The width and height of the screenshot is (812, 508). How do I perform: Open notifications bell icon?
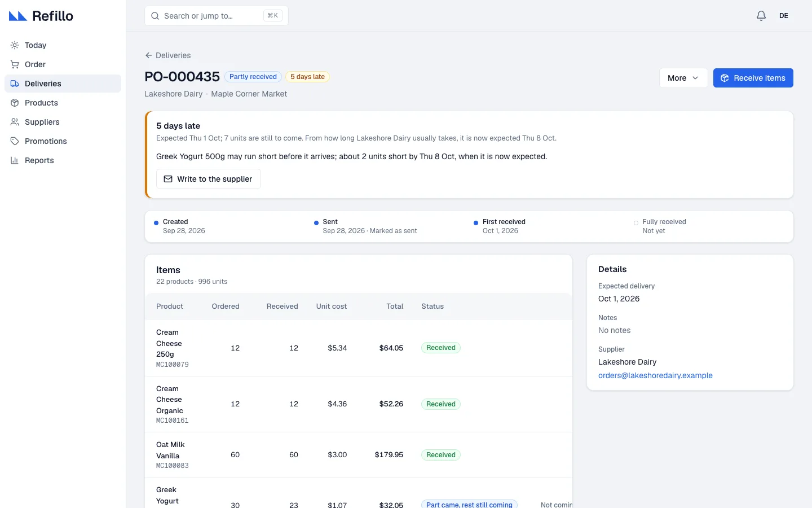pyautogui.click(x=761, y=16)
